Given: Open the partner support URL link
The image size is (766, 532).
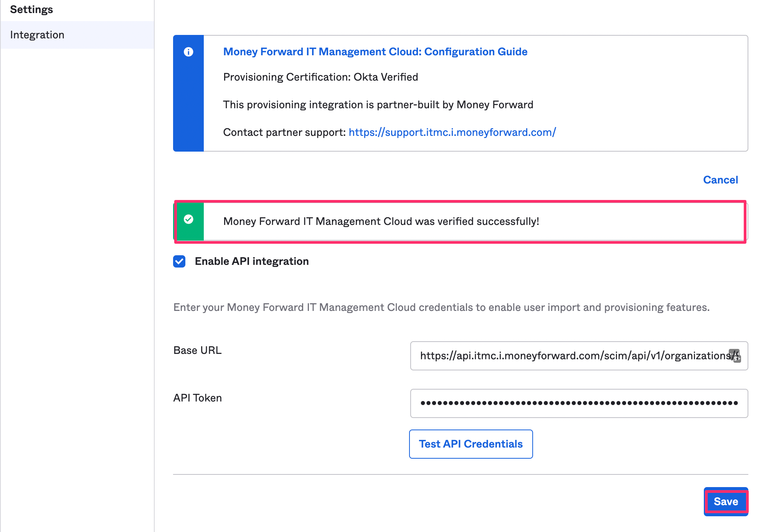Looking at the screenshot, I should point(452,132).
